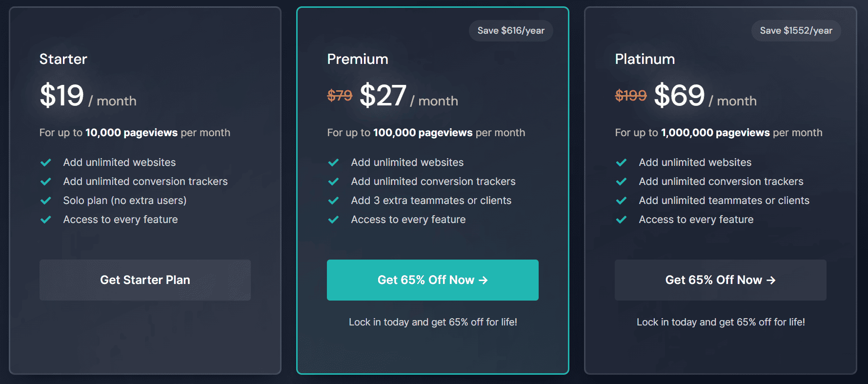868x384 pixels.
Task: Click the checkmark beside Starter's unlimited websites feature
Action: [x=46, y=162]
